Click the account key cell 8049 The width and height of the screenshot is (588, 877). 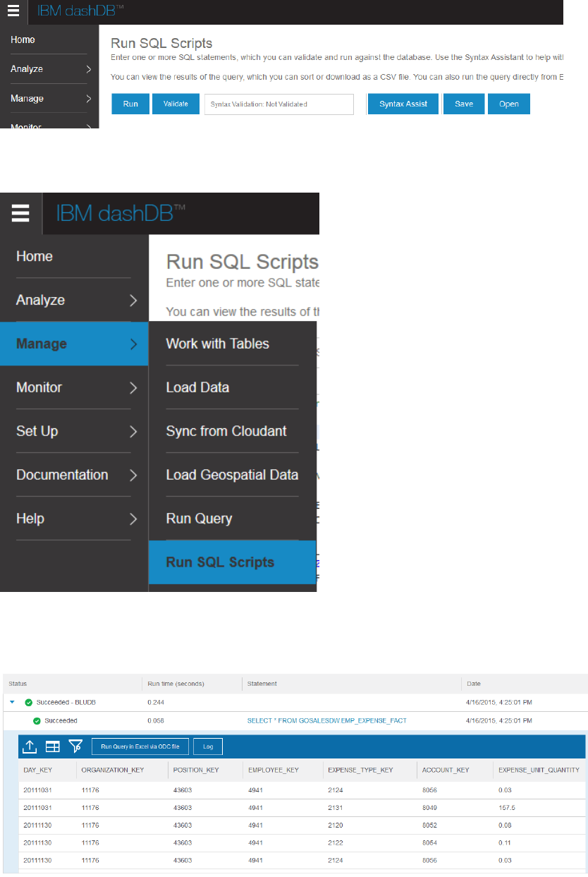click(x=429, y=806)
